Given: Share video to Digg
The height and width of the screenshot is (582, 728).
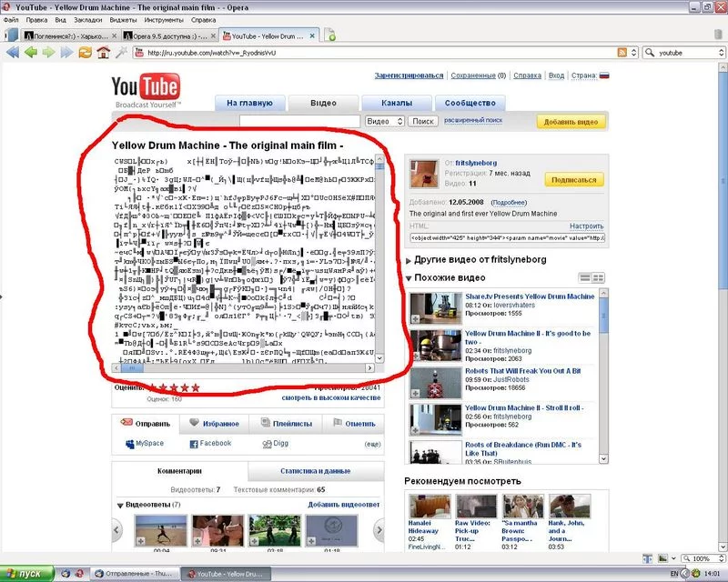Looking at the screenshot, I should [276, 444].
